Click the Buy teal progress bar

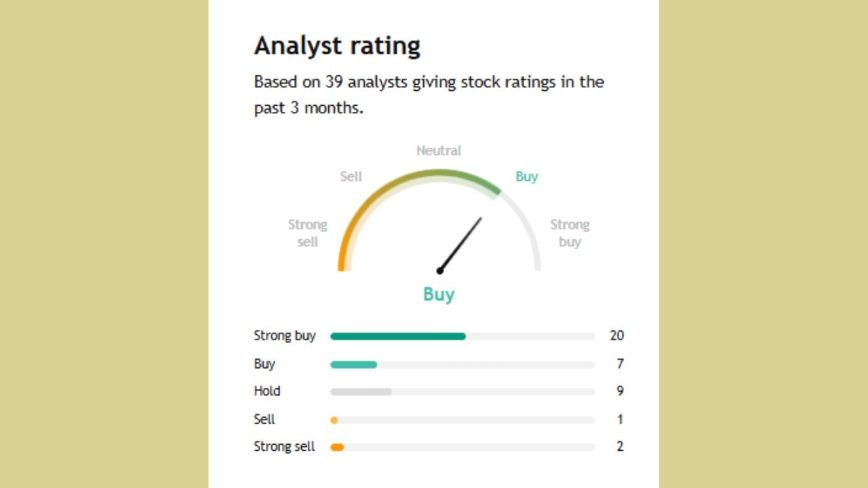[x=353, y=365]
